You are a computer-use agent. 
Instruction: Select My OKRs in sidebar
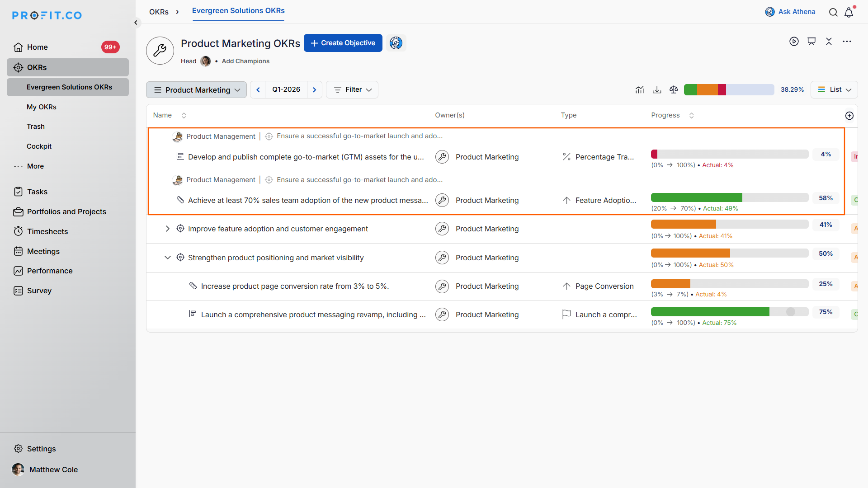42,107
